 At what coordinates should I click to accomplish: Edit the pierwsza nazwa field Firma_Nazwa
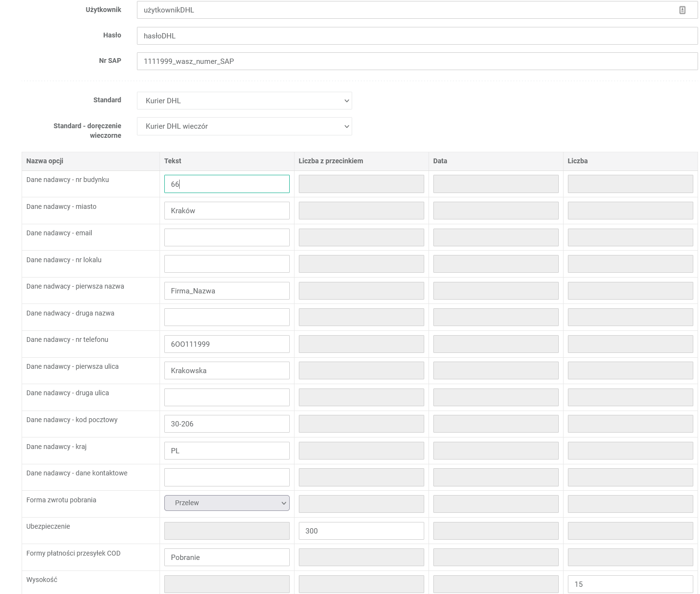point(227,291)
